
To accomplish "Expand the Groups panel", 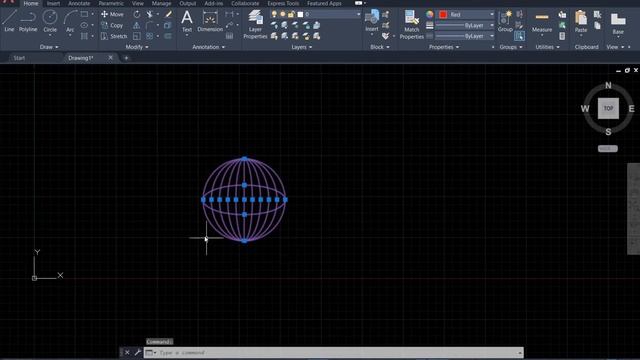I will tap(511, 47).
